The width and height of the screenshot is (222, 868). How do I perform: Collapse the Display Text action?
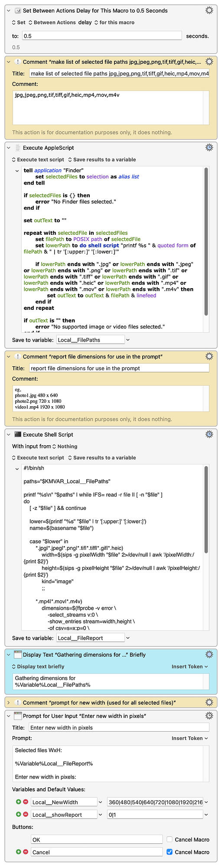coord(9,654)
